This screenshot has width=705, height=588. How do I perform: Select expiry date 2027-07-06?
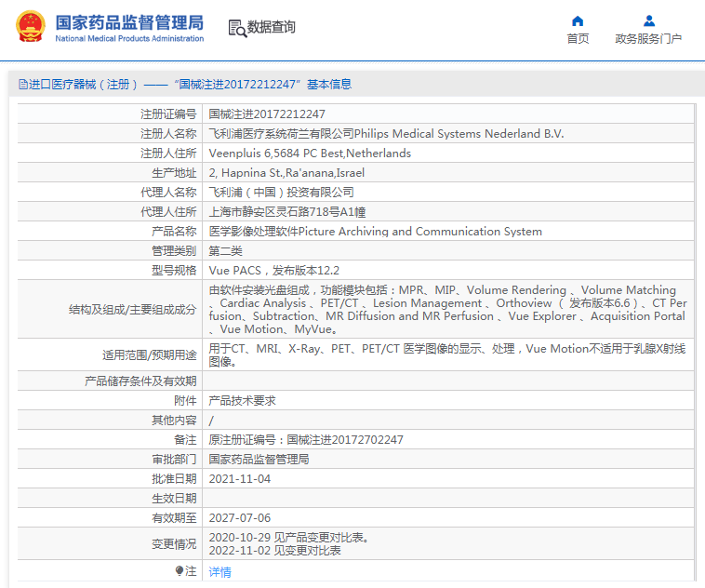[x=240, y=518]
